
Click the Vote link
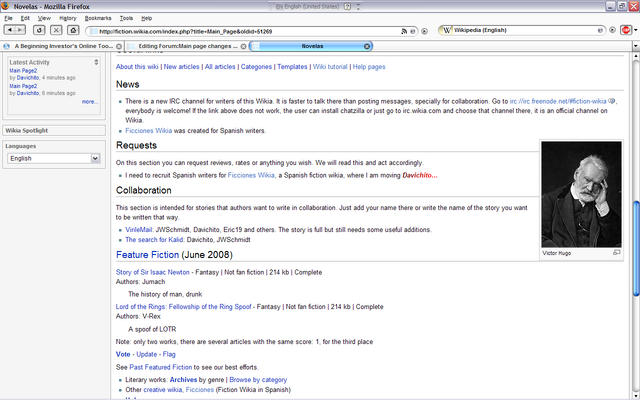pyautogui.click(x=123, y=355)
